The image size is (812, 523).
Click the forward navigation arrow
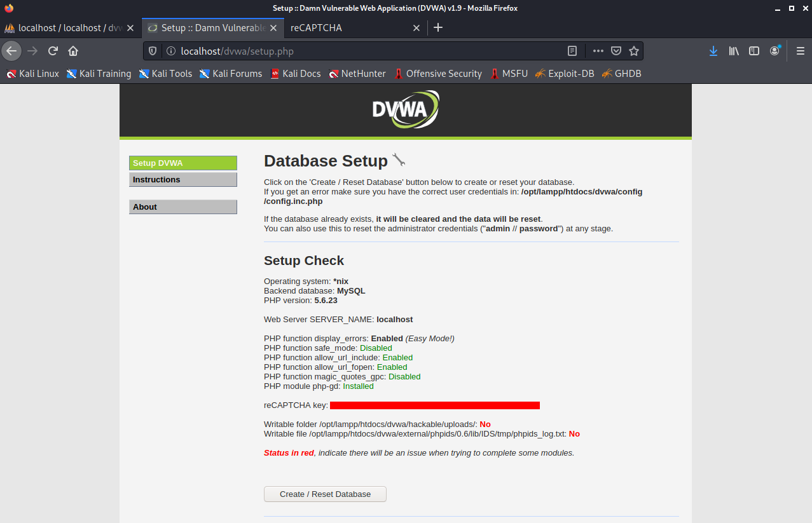pyautogui.click(x=32, y=51)
